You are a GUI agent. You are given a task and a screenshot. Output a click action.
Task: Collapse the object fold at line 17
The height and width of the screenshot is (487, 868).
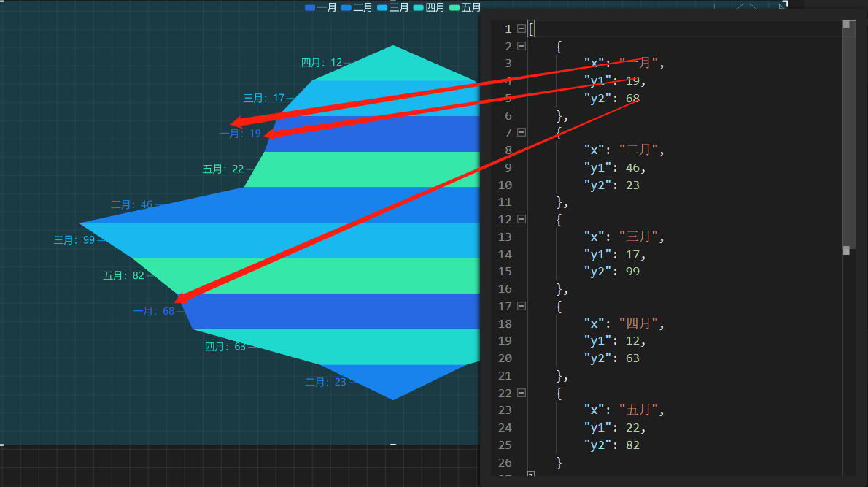coord(522,306)
